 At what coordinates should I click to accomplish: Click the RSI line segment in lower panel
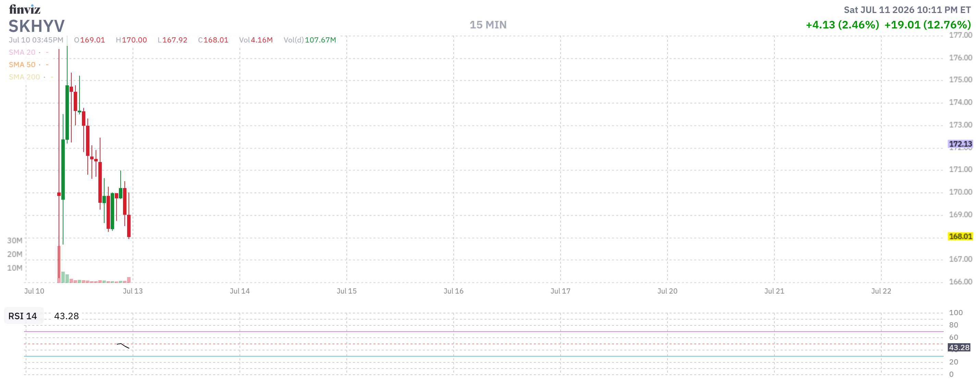coord(123,345)
